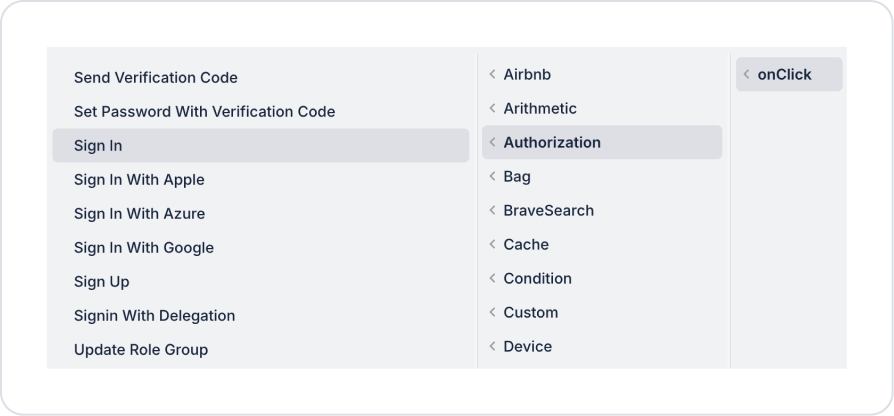Choose Set Password With Verification Code
Image resolution: width=894 pixels, height=416 pixels.
click(204, 112)
